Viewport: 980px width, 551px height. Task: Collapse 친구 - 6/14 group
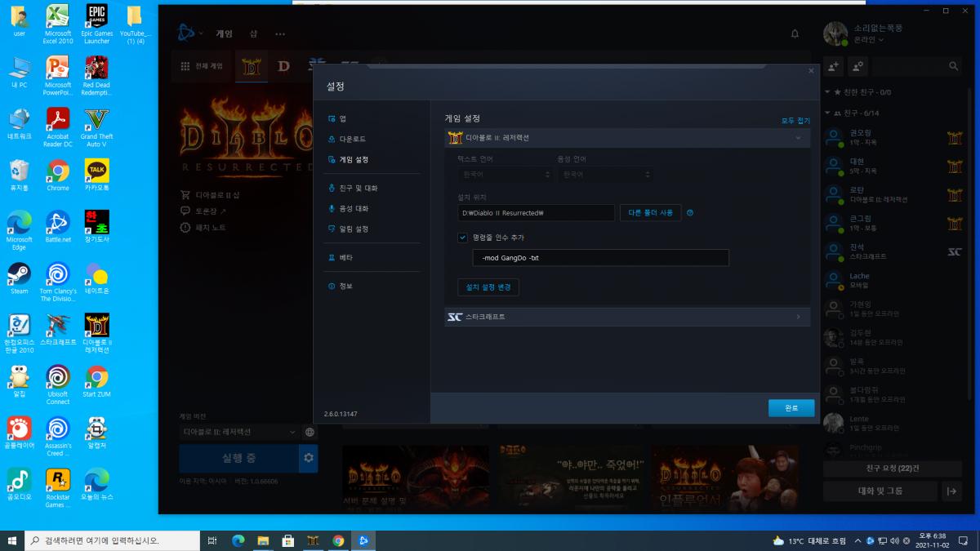click(x=852, y=113)
